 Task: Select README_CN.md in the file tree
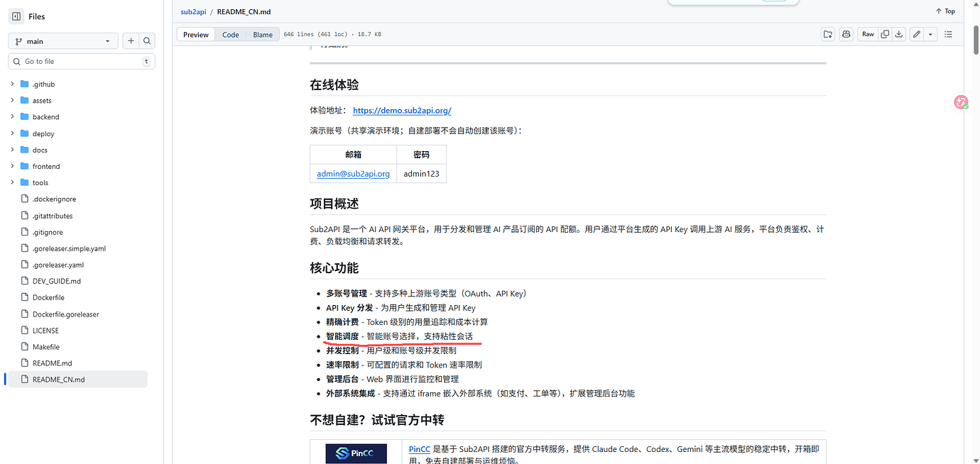pyautogui.click(x=77, y=380)
